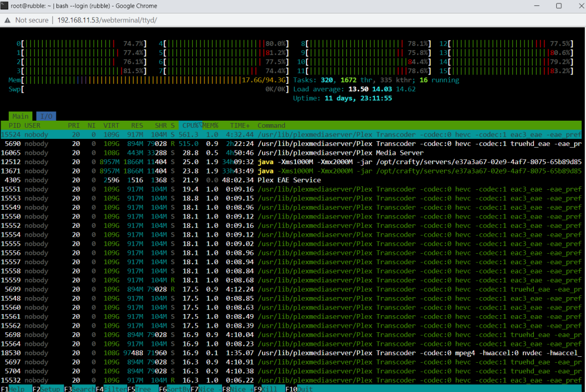Select process row with PID 15551
Viewport: 586px width, 392px height.
[x=291, y=189]
